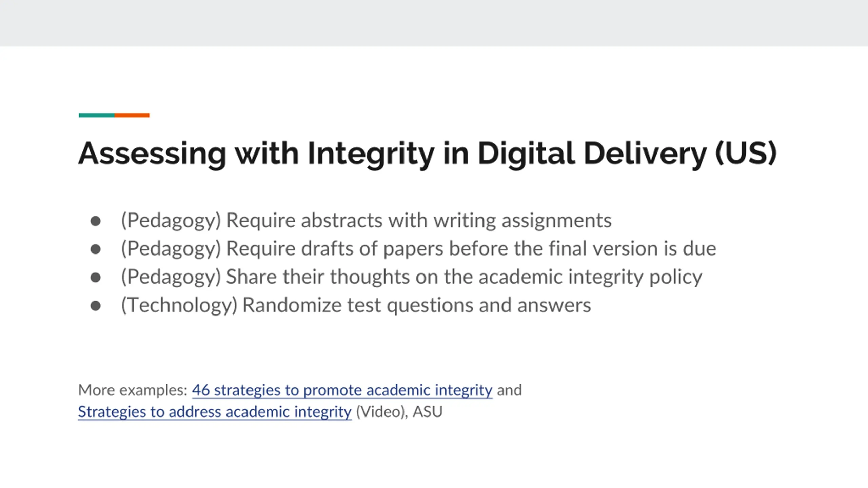
Task: Click the "(Video), ASU" text
Action: click(399, 412)
